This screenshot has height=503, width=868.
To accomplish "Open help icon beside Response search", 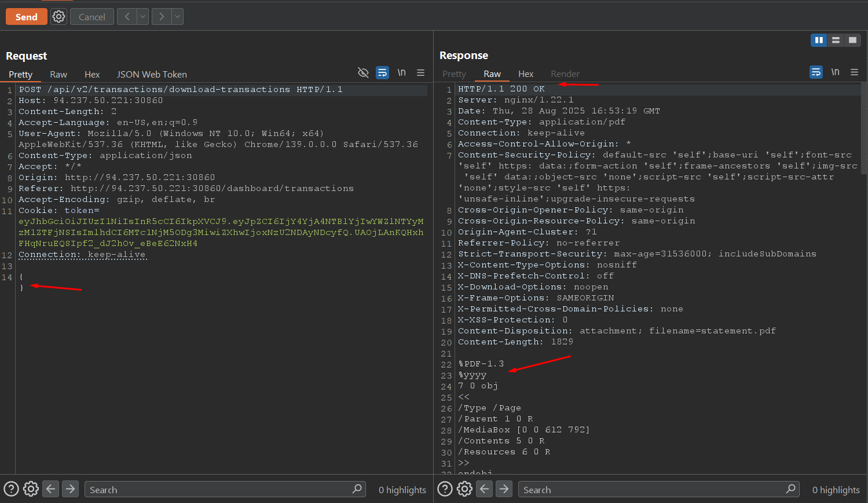I will click(445, 489).
